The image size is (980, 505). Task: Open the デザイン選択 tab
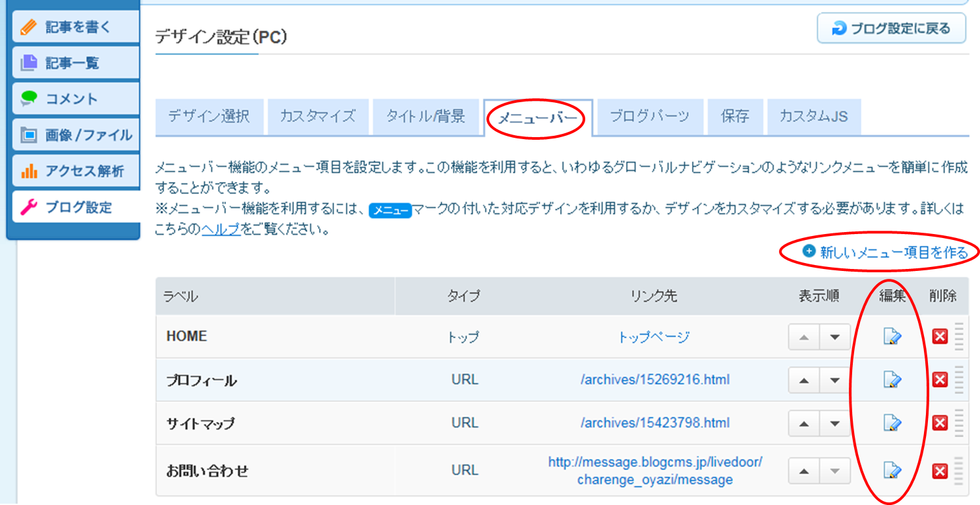click(209, 117)
